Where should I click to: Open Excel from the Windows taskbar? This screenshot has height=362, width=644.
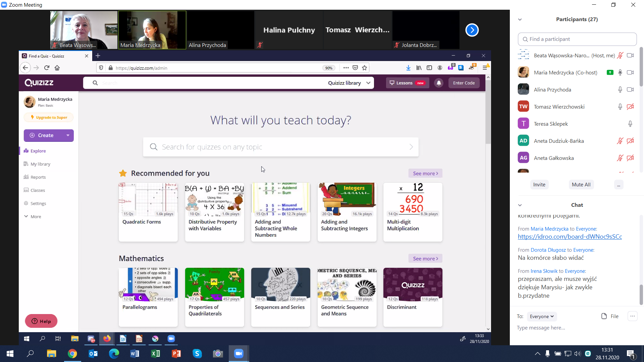point(156,353)
